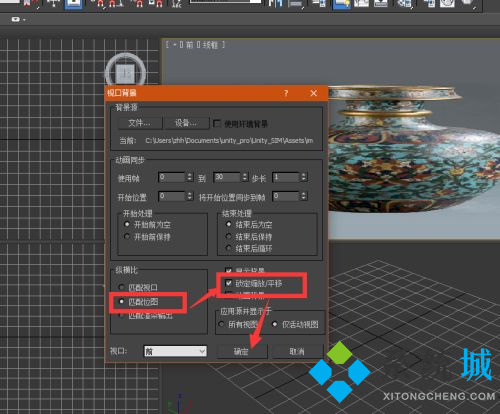Click the 确定 button

coord(241,351)
